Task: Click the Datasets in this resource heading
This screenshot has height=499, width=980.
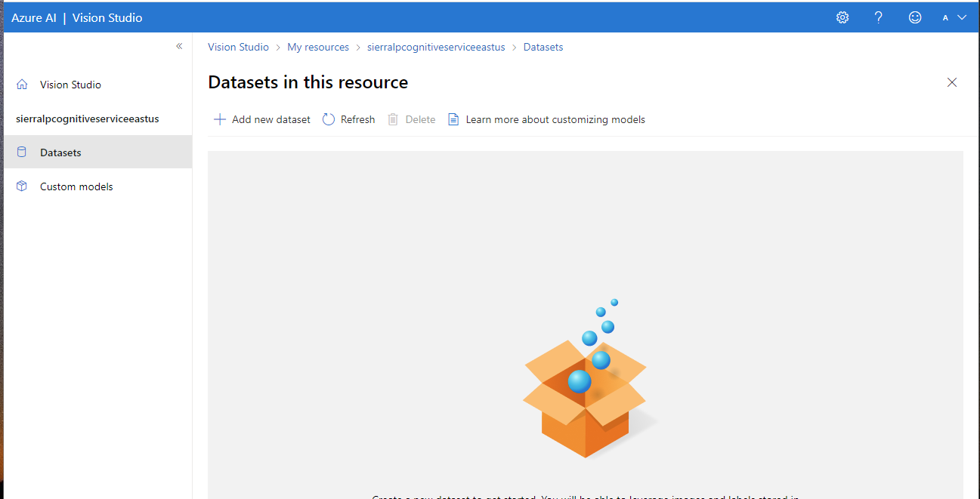Action: click(x=308, y=82)
